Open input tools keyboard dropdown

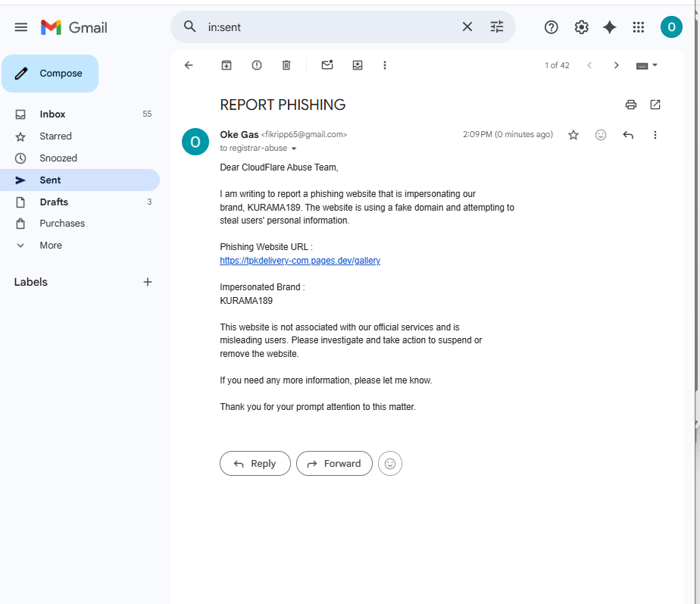point(646,66)
